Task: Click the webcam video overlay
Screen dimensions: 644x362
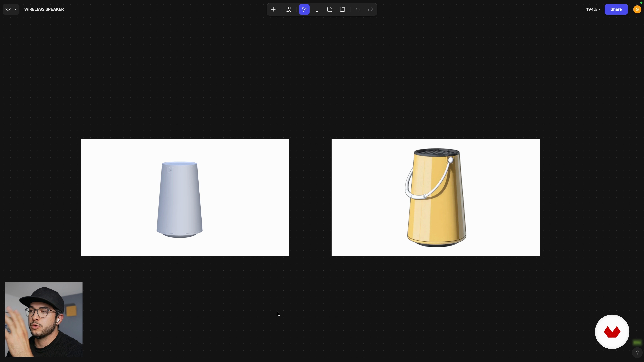Action: click(44, 319)
